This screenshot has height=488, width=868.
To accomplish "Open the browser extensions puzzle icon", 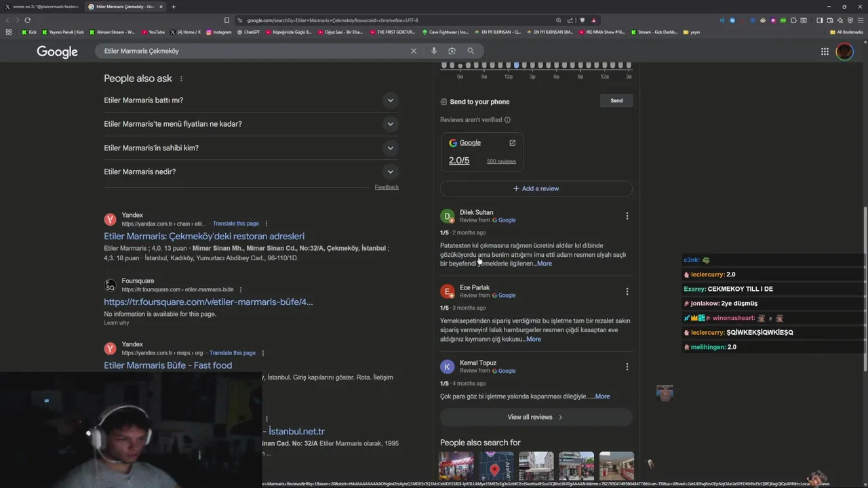I will (x=793, y=20).
